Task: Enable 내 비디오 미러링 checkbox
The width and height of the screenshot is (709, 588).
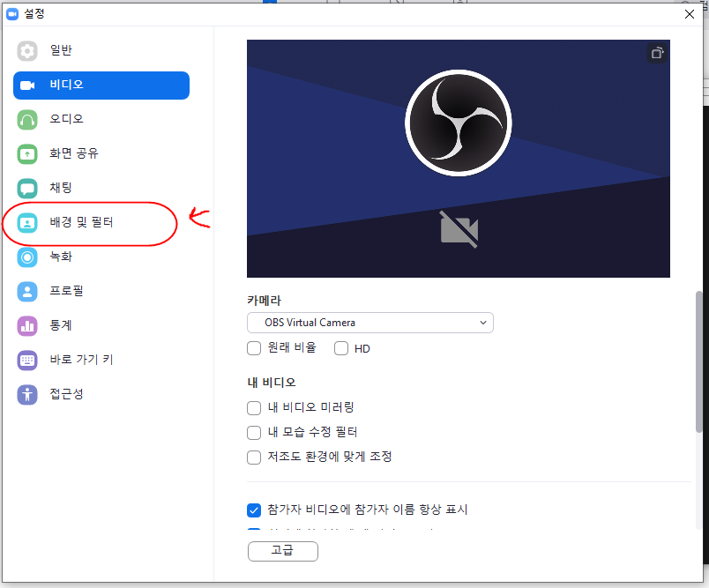Action: point(254,408)
